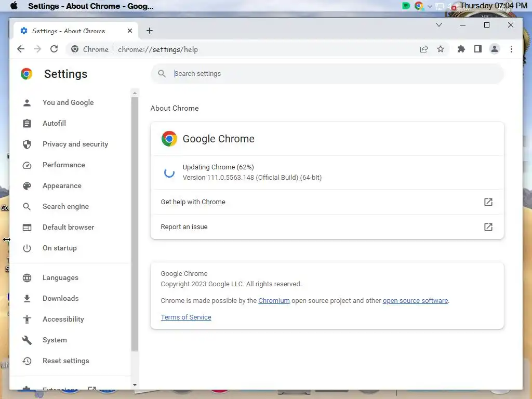This screenshot has width=532, height=399.
Task: Open the open source software link
Action: pos(415,301)
